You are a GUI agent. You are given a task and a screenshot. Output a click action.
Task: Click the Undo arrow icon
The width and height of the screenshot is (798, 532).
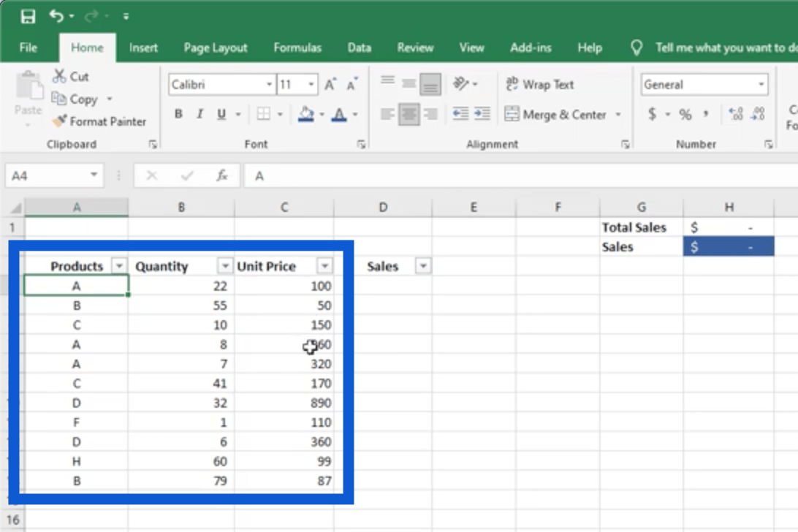tap(56, 16)
